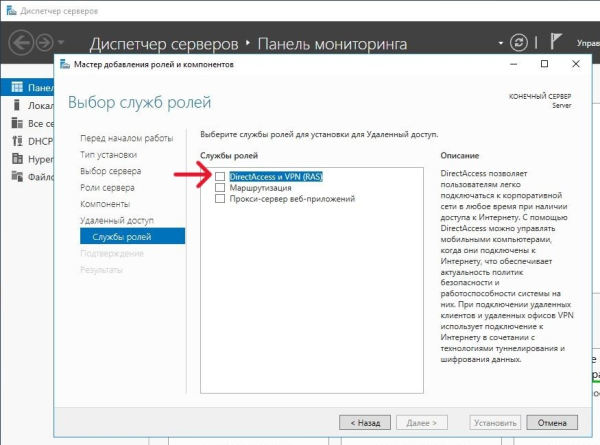The height and width of the screenshot is (445, 600).
Task: Click the Отмена button
Action: tap(552, 423)
